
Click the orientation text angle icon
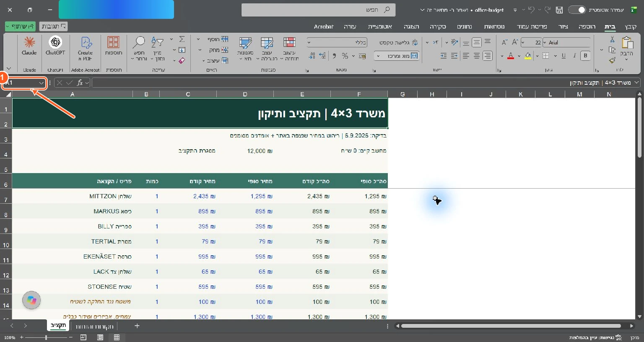click(x=454, y=42)
